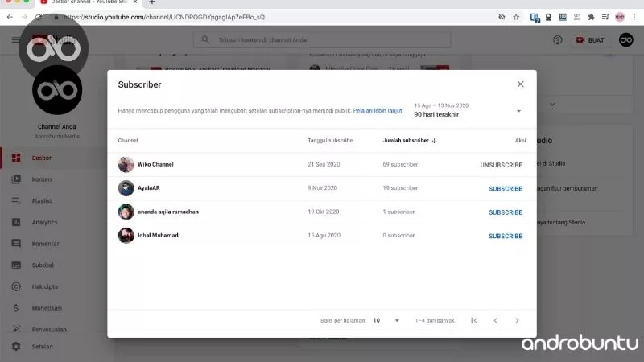Subscribe to ananda aqila ramadhan
This screenshot has height=362, width=644.
(x=506, y=212)
